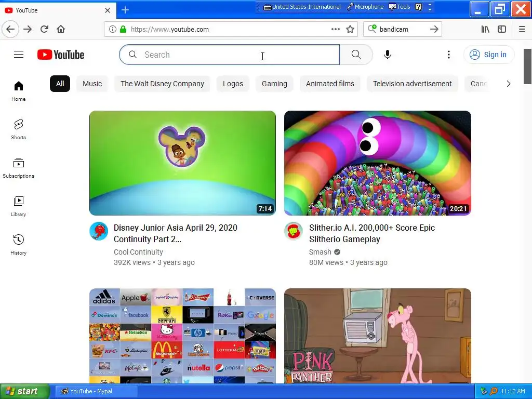Open Slither.io A.I. 200,000+ Score title
The width and height of the screenshot is (532, 399).
pyautogui.click(x=372, y=233)
